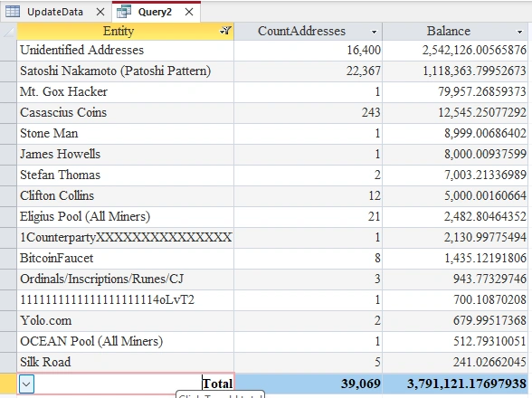
Task: Close the Query2 tab
Action: (189, 12)
